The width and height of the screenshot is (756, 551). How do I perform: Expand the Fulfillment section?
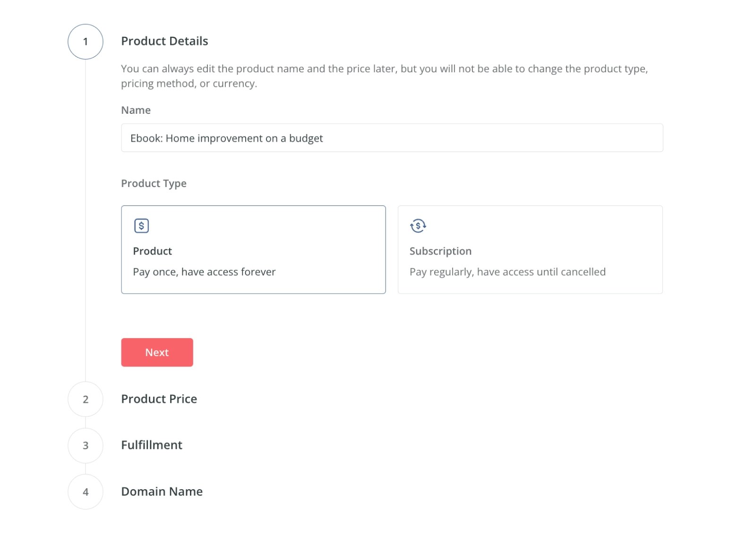152,445
